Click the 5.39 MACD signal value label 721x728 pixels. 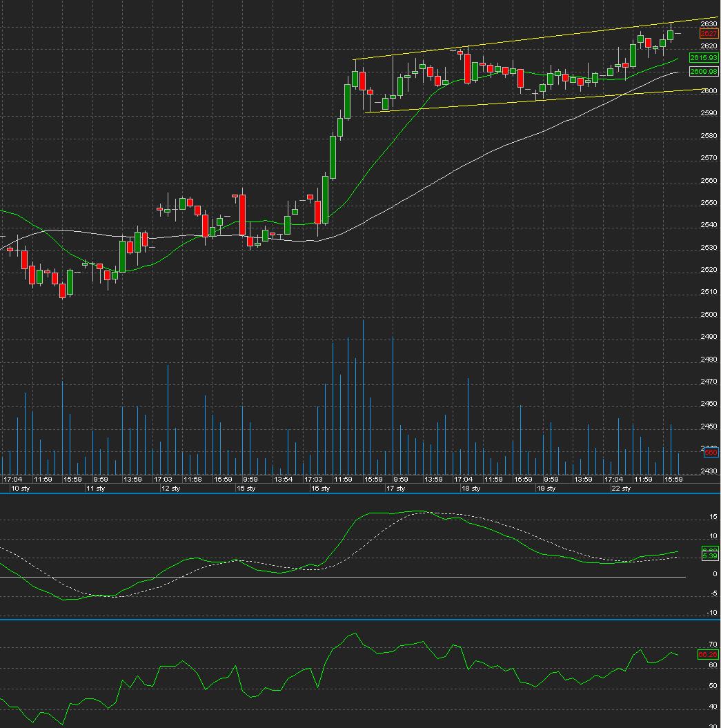[709, 555]
